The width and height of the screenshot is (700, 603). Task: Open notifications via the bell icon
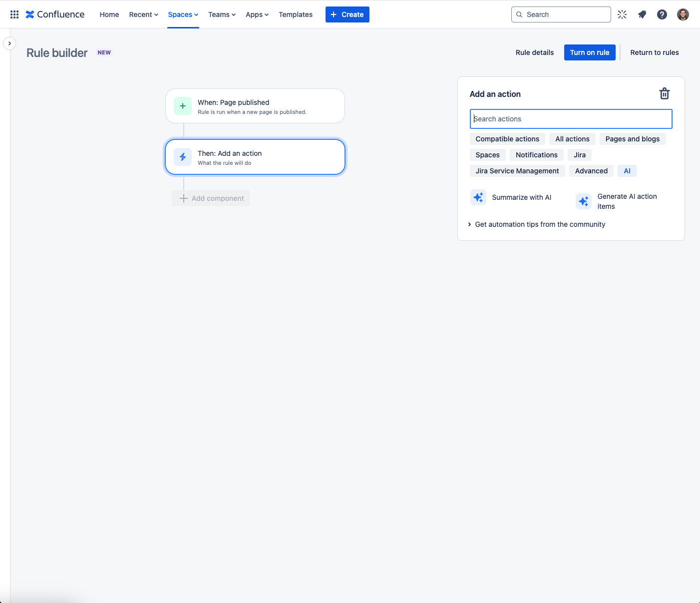click(642, 14)
